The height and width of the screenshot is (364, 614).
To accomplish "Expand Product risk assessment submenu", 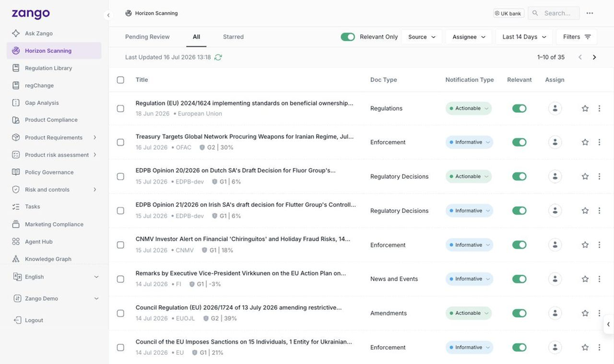I will point(95,155).
